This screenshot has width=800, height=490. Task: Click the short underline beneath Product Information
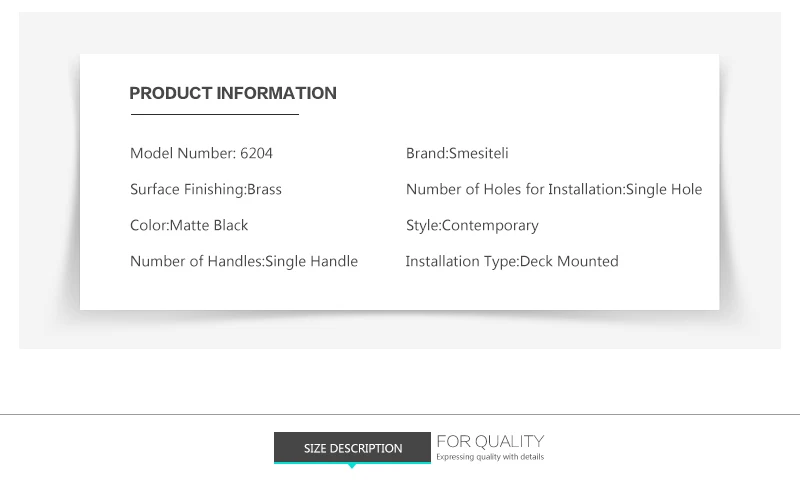pos(214,116)
